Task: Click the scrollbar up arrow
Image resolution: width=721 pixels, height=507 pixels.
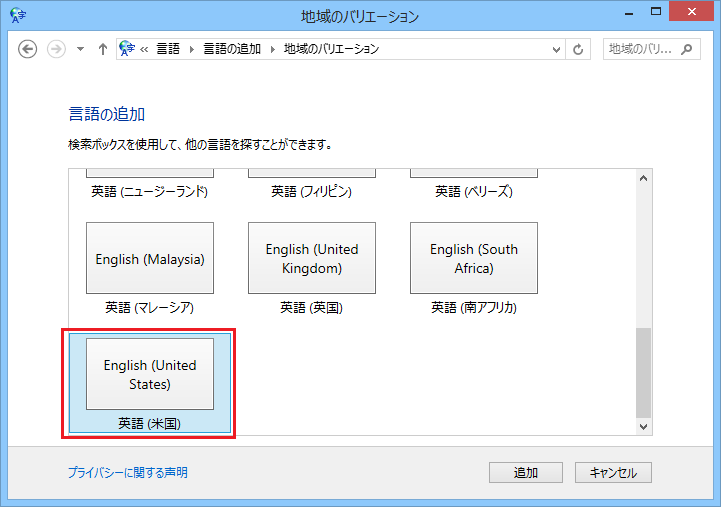Action: pyautogui.click(x=643, y=178)
